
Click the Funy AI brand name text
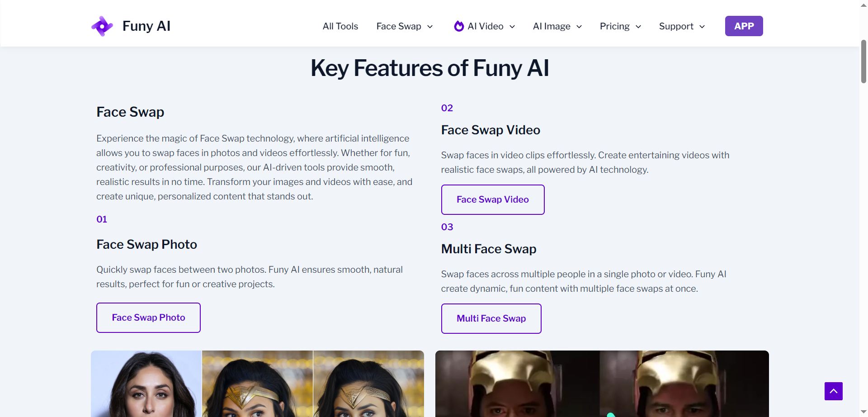(x=146, y=26)
